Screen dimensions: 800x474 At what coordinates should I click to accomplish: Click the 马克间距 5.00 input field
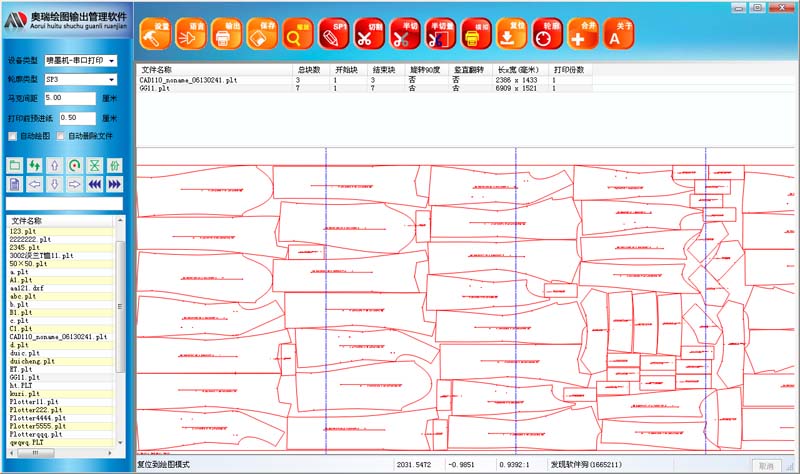click(70, 98)
